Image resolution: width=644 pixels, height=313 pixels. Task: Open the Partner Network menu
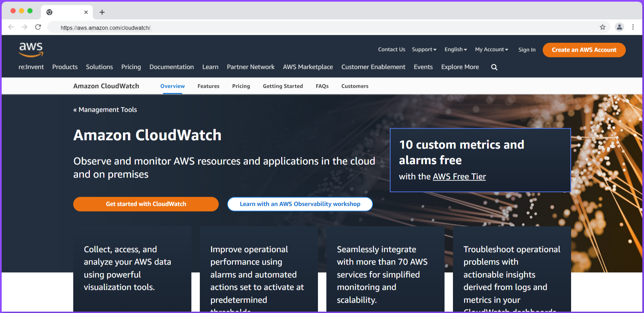click(x=250, y=67)
